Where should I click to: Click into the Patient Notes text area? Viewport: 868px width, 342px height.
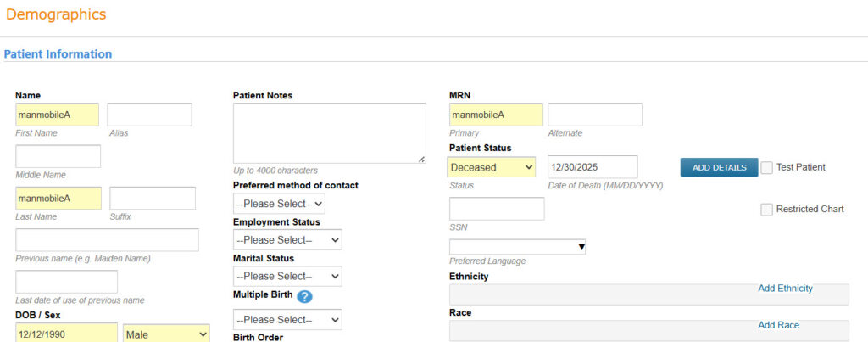pyautogui.click(x=329, y=132)
